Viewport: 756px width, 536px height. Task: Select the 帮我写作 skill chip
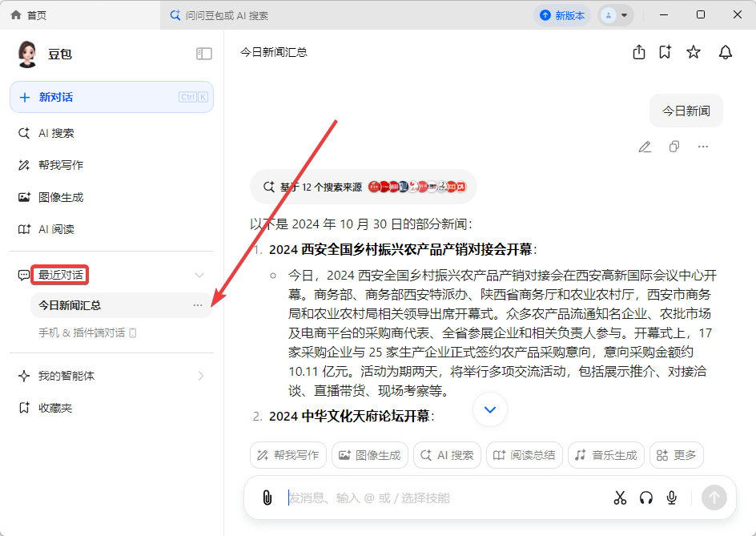click(288, 455)
